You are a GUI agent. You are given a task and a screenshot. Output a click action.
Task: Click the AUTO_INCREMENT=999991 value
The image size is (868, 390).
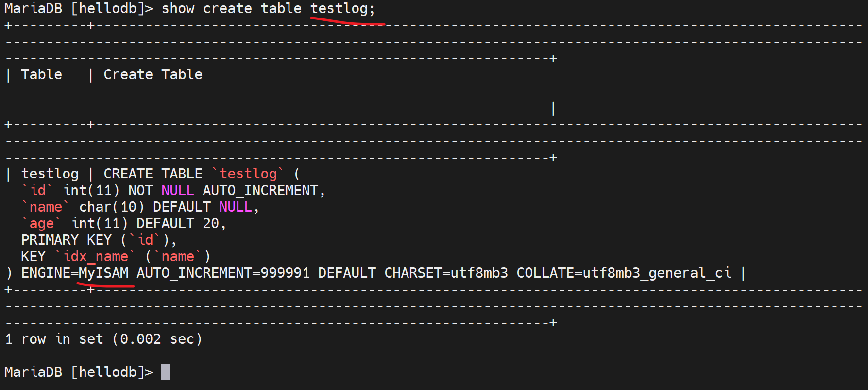point(223,273)
